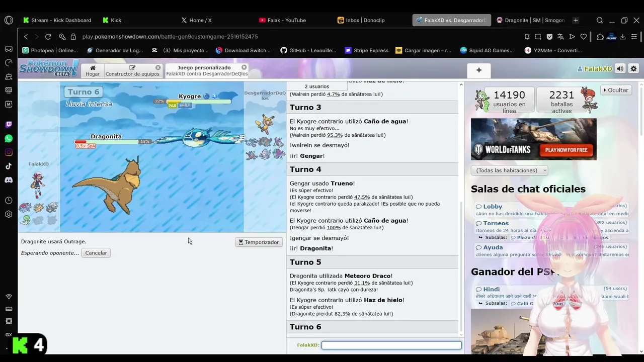
Task: Click the pin icon in address bar
Action: click(527, 37)
